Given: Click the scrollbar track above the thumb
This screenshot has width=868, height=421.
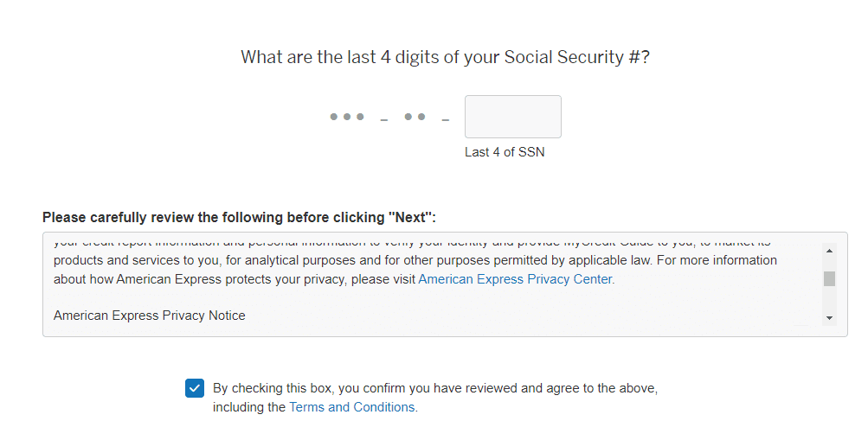Looking at the screenshot, I should (x=829, y=263).
